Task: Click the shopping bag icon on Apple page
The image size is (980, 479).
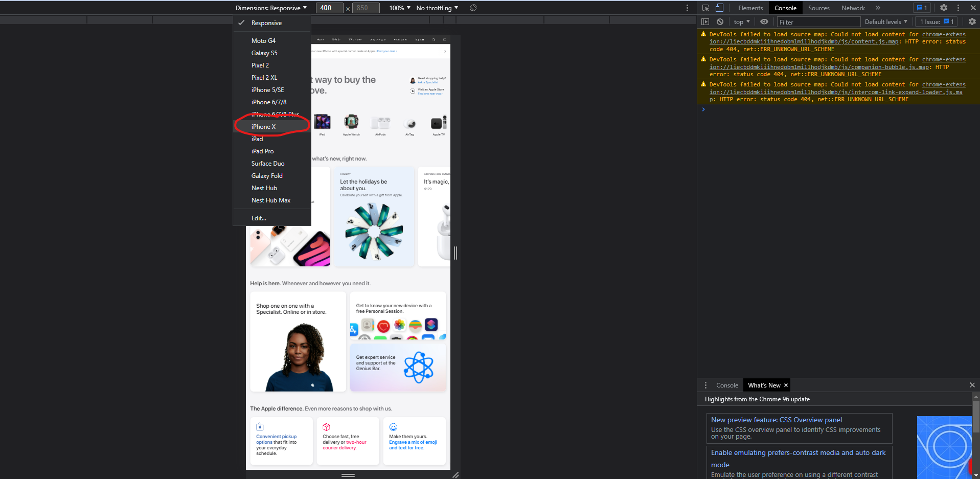Action: [444, 39]
